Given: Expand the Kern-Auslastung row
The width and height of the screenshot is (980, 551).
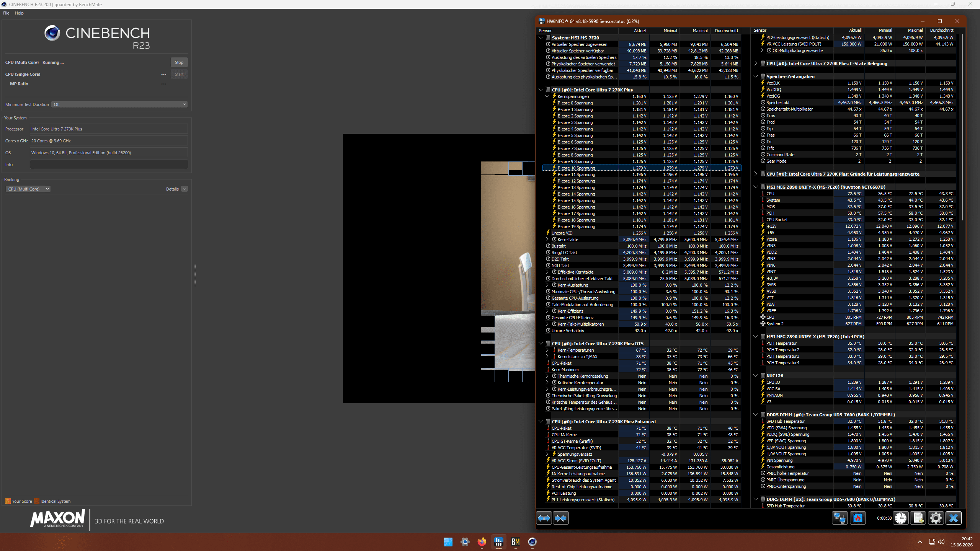Looking at the screenshot, I should (547, 285).
